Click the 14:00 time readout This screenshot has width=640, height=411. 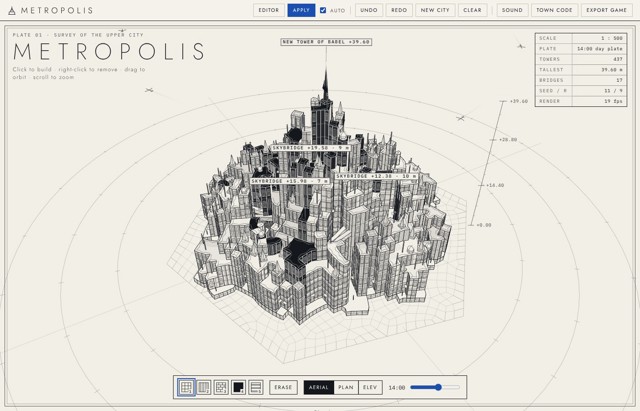(x=397, y=388)
